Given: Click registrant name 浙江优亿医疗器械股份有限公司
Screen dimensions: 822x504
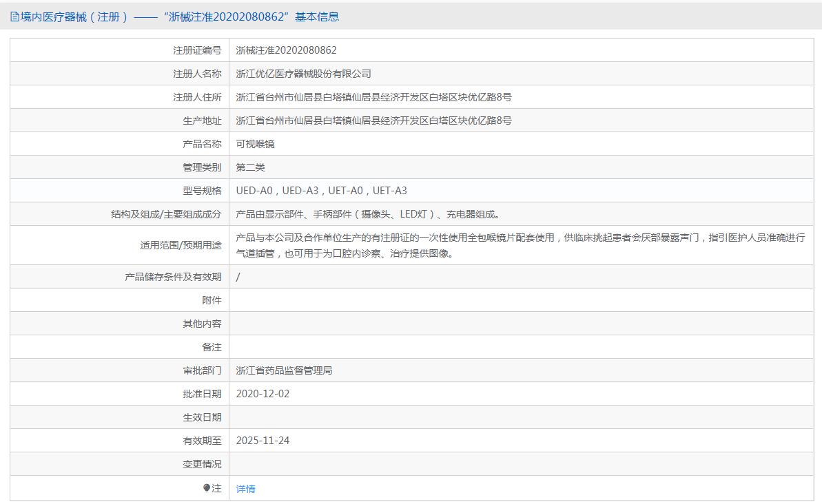Looking at the screenshot, I should pos(304,74).
